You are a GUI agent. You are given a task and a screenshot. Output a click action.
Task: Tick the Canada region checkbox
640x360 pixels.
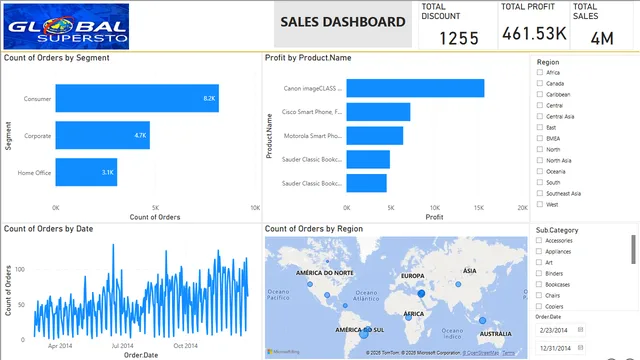[540, 83]
